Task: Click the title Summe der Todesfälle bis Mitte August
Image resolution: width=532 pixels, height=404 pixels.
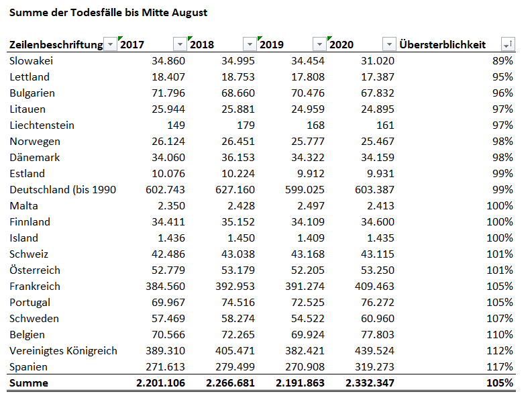Action: [x=108, y=13]
